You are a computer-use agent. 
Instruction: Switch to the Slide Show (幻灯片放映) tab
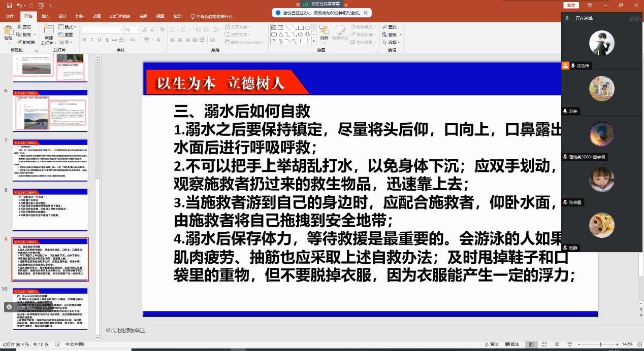(120, 16)
